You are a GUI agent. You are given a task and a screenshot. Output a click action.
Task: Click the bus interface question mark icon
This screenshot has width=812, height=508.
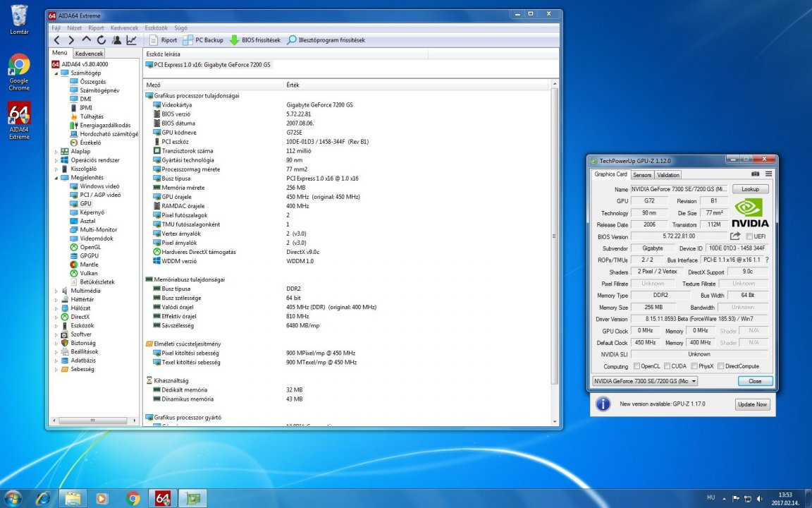click(767, 260)
